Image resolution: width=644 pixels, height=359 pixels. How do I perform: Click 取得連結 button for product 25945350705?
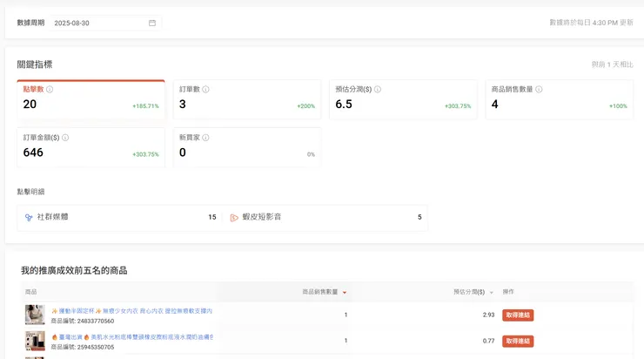pyautogui.click(x=518, y=341)
